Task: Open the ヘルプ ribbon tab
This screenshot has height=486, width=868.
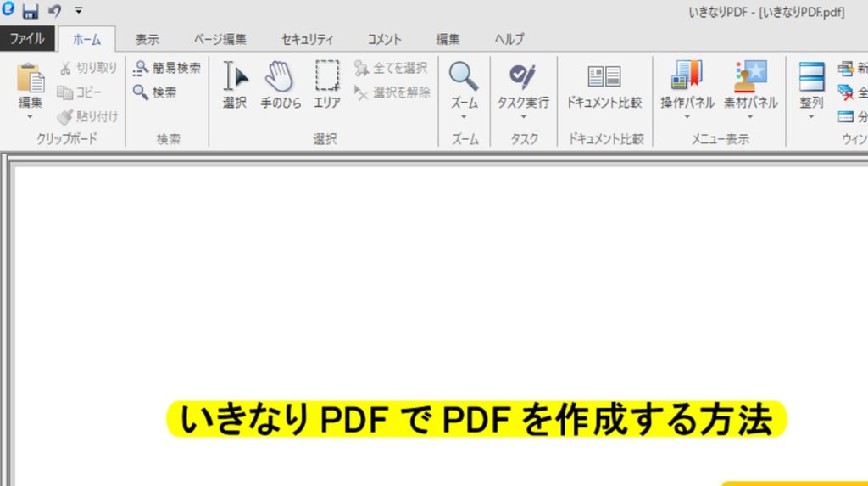Action: (509, 39)
